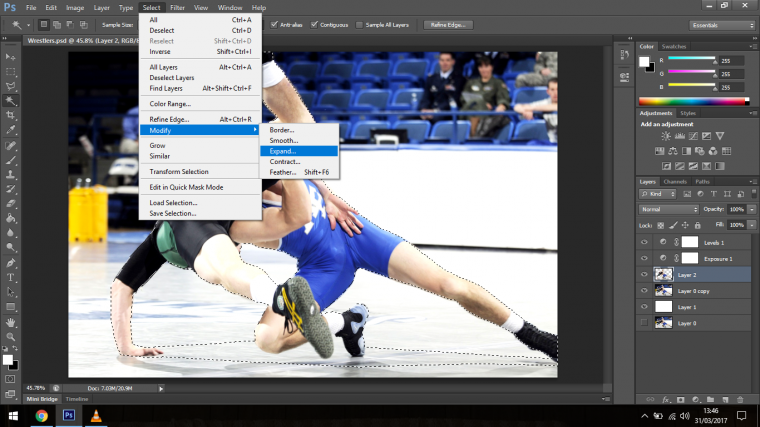Lock all with padlock icon
760x427 pixels.
coord(697,225)
